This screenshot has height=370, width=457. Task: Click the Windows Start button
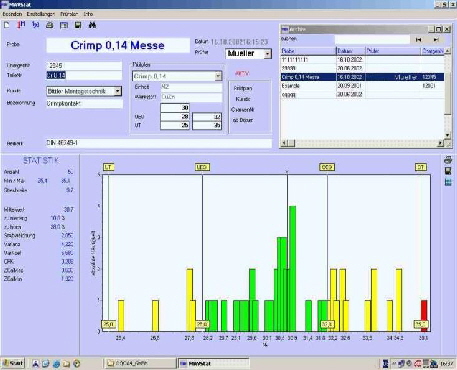point(13,363)
